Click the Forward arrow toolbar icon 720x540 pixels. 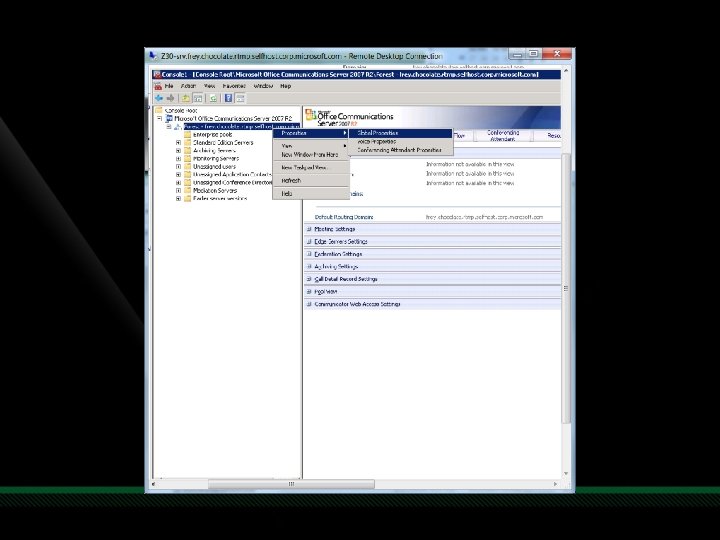171,98
